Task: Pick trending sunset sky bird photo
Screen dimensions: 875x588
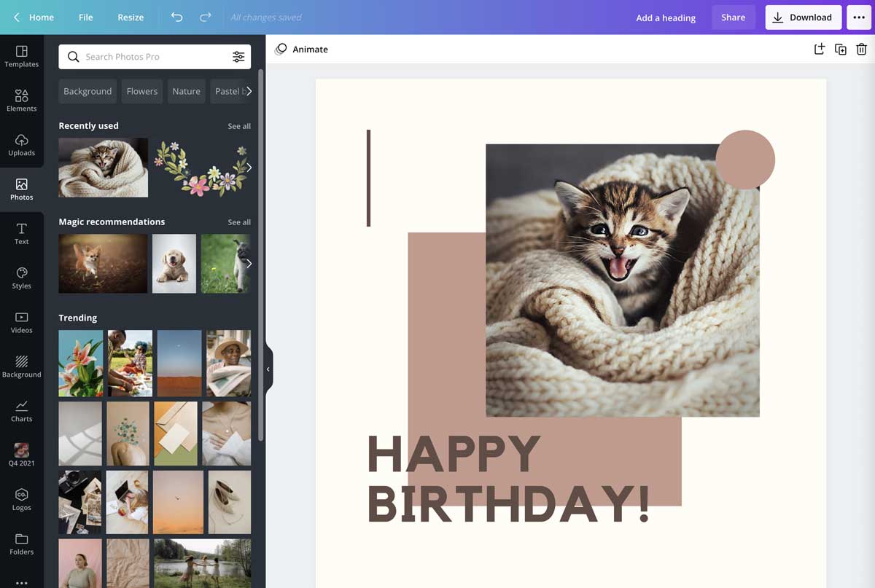Action: tap(178, 502)
